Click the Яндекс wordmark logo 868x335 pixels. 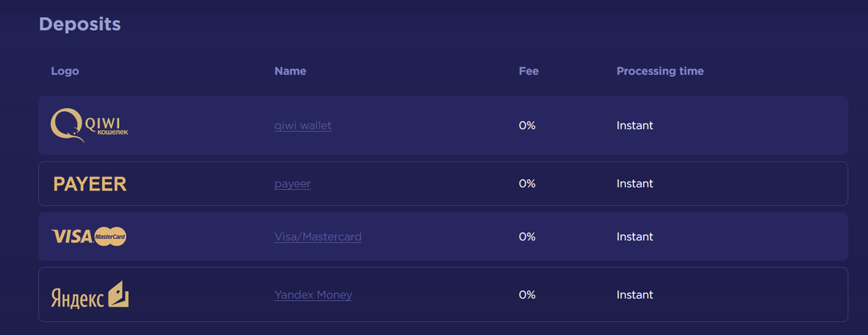[x=77, y=298]
